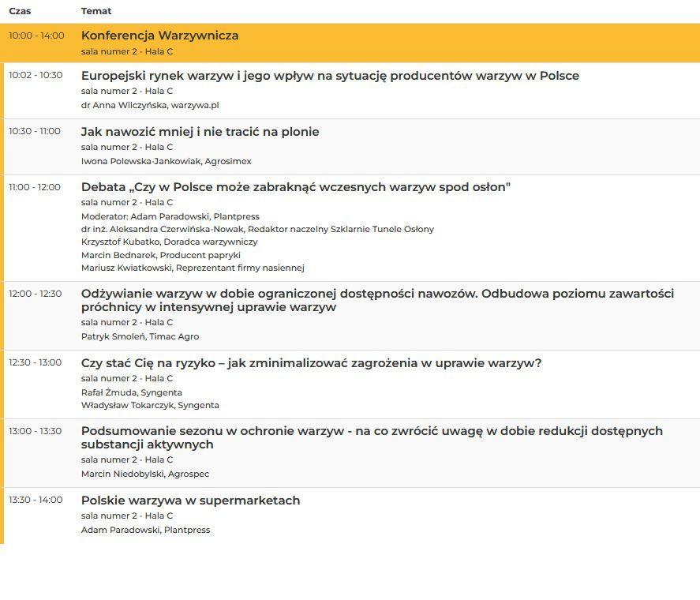The image size is (700, 600).
Task: Click the Temat column header
Action: pyautogui.click(x=96, y=11)
